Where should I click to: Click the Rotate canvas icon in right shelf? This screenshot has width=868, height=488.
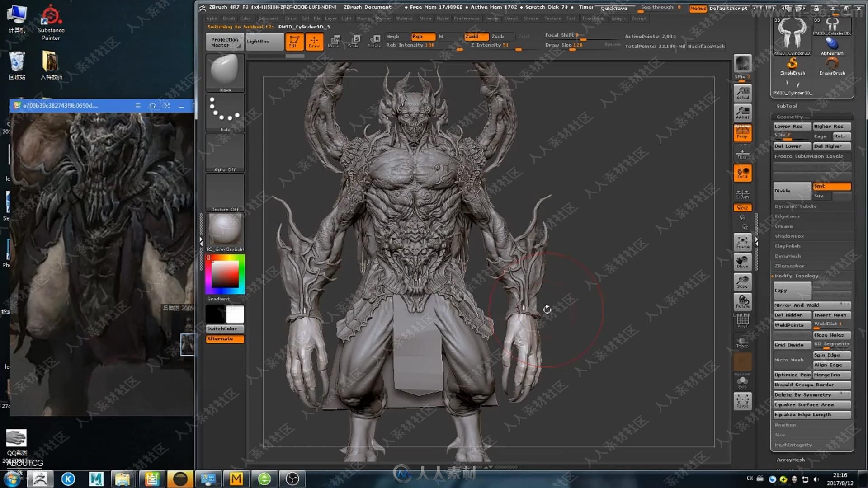pyautogui.click(x=742, y=301)
